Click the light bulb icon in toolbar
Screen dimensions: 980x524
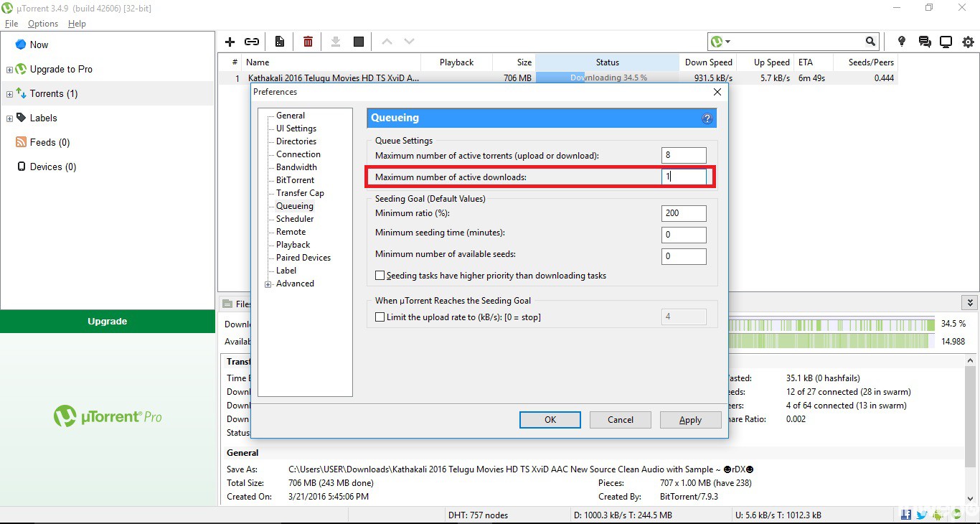902,42
